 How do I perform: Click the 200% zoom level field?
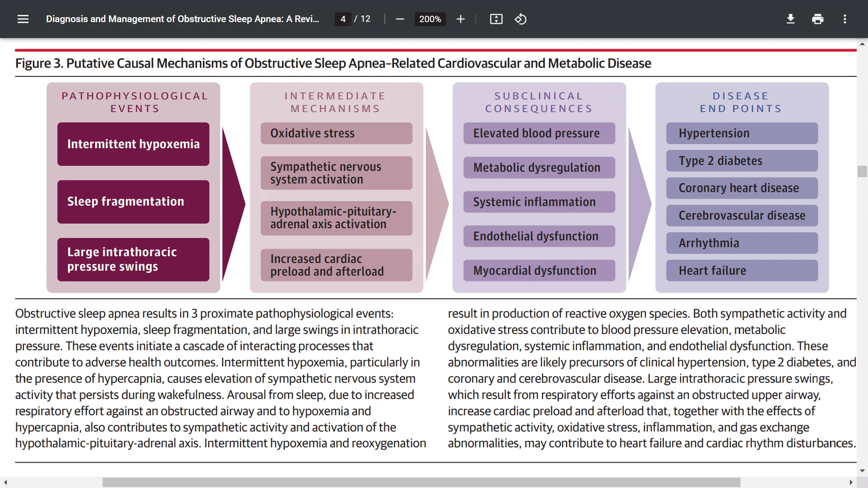[x=430, y=19]
